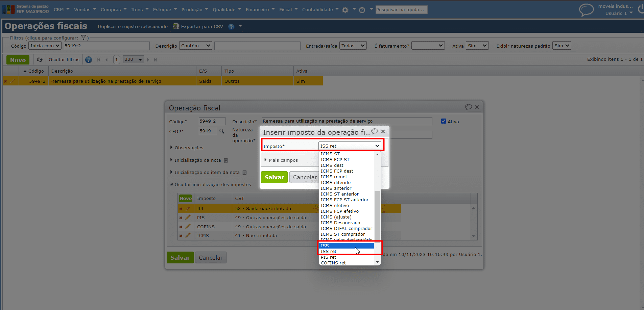Select ISS from the tax list
644x310 pixels.
(347, 246)
